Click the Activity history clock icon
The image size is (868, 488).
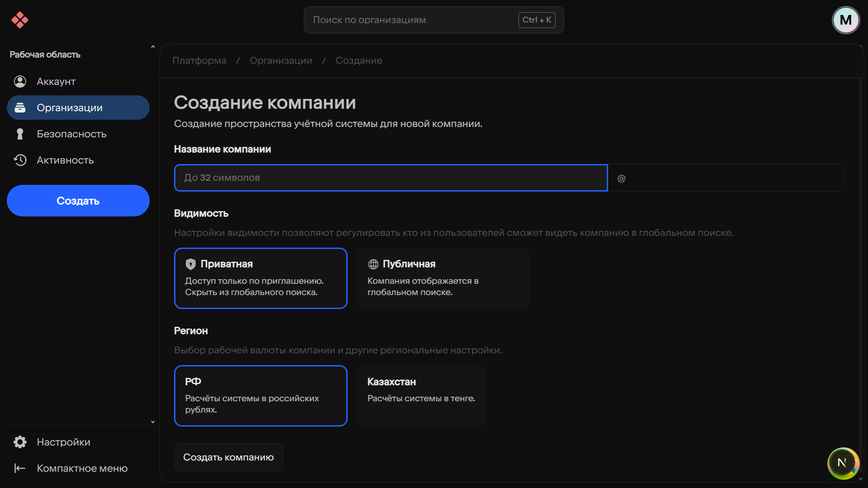pyautogui.click(x=20, y=160)
